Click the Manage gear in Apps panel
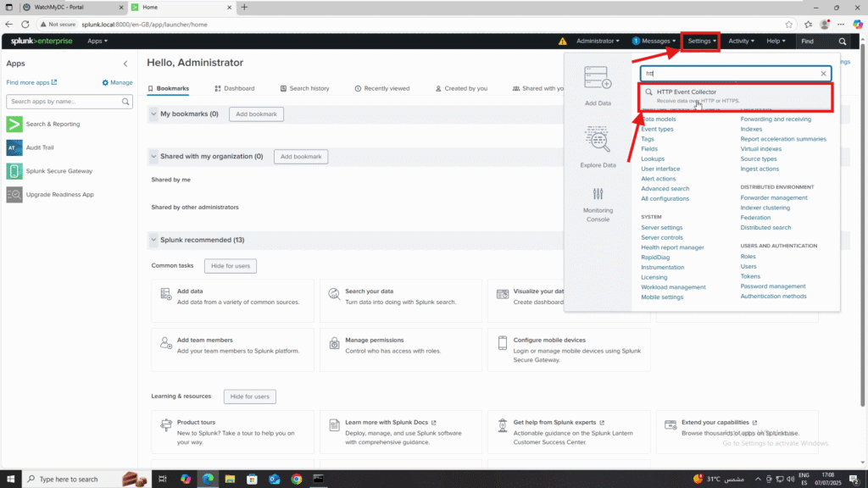 (x=117, y=82)
